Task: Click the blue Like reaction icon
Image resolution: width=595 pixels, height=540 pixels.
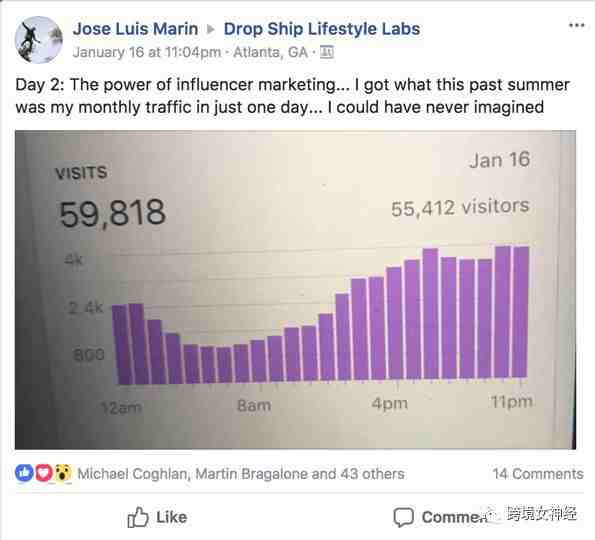Action: tap(24, 473)
